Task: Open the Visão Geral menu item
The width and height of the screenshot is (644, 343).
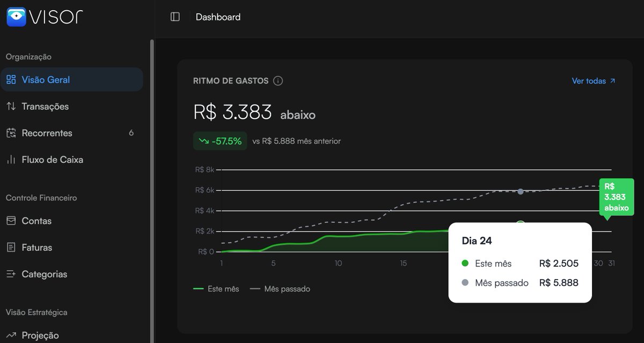Action: [72, 80]
